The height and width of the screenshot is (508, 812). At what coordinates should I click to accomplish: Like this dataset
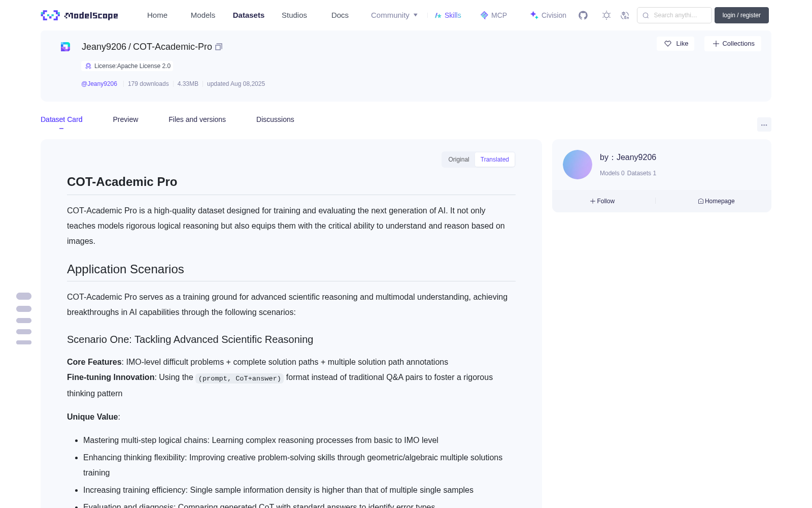click(676, 44)
